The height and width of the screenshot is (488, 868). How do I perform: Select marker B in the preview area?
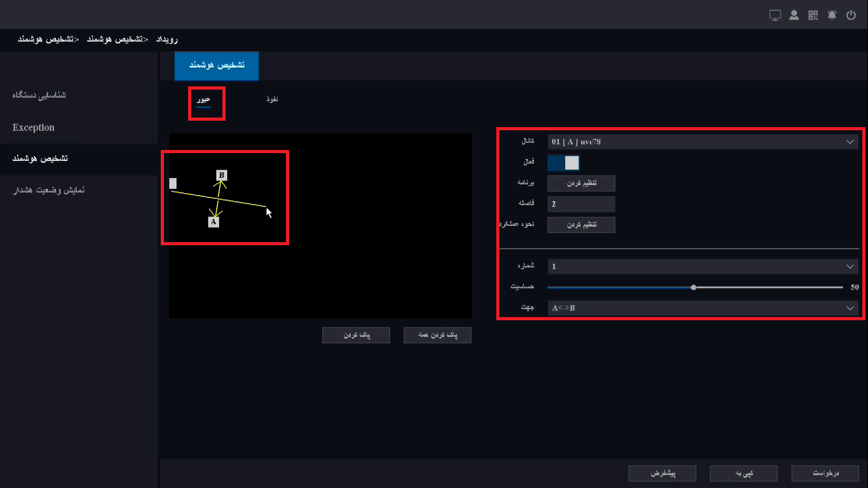point(221,175)
